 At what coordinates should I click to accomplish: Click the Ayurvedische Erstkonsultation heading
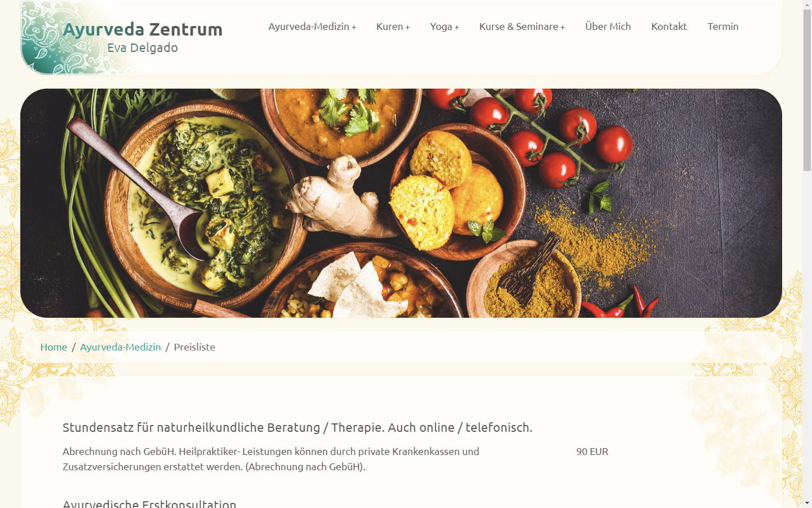(149, 503)
